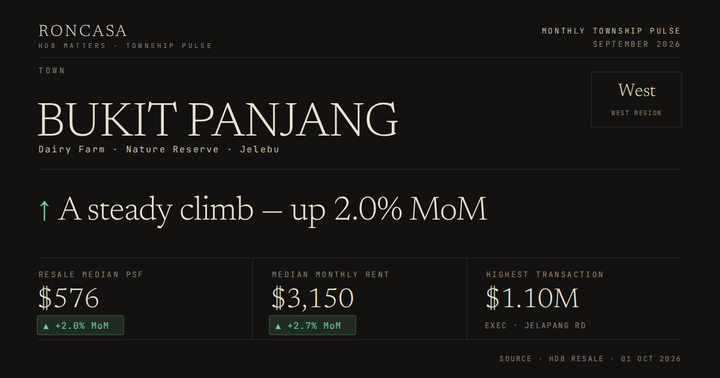Click the Monthly Township Pulse header text

point(611,31)
